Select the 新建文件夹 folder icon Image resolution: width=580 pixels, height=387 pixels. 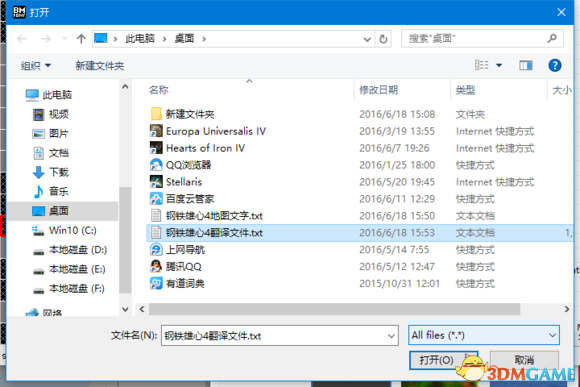pyautogui.click(x=156, y=114)
